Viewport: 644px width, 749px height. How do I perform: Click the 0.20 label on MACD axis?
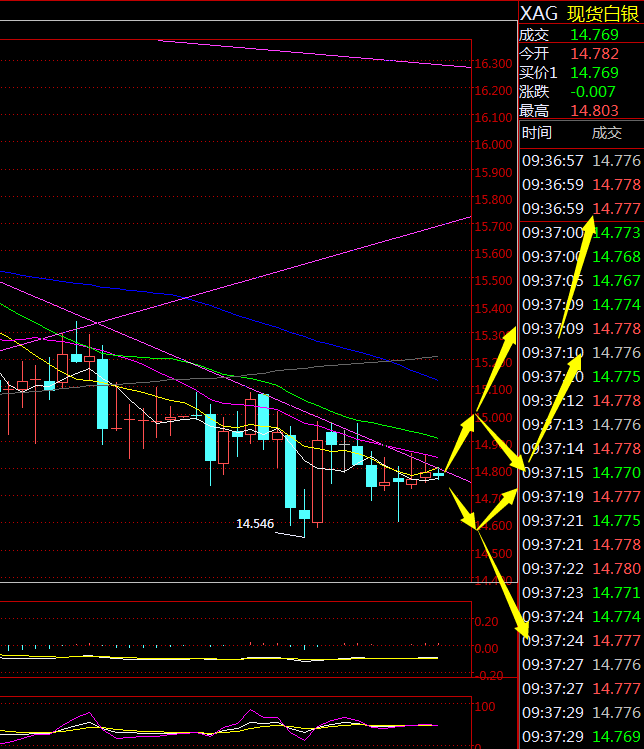coord(486,621)
